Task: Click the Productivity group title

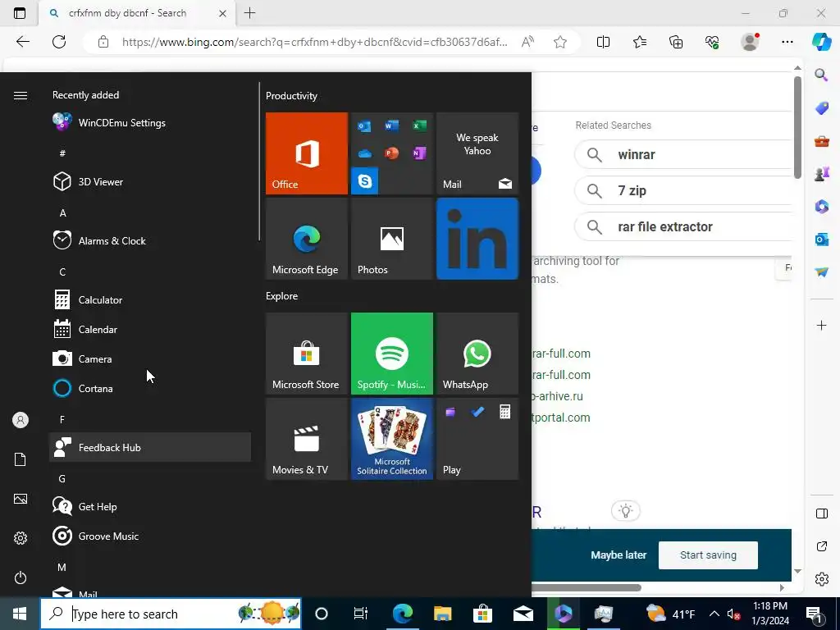Action: (291, 96)
